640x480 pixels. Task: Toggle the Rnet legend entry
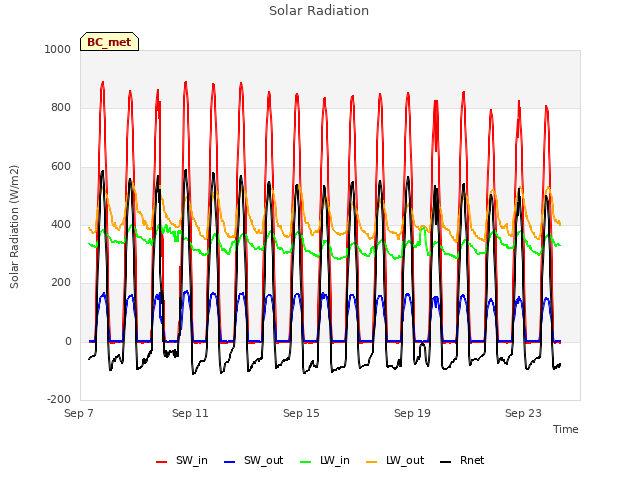[x=462, y=461]
